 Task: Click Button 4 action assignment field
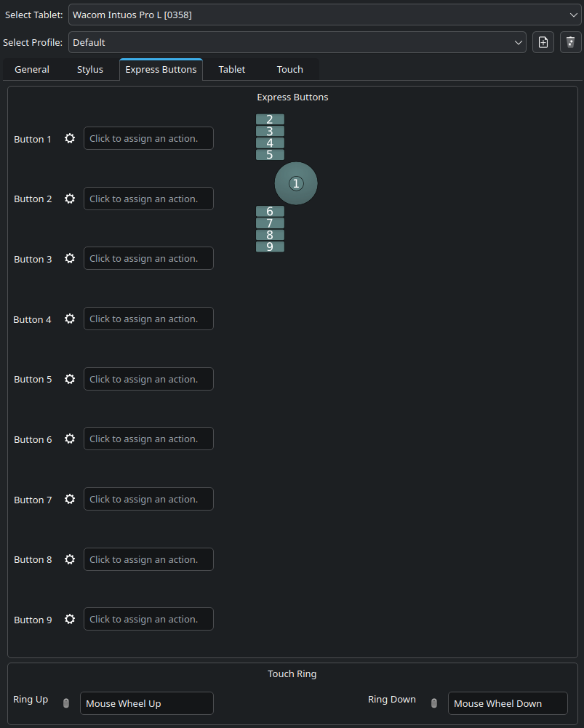tap(148, 319)
